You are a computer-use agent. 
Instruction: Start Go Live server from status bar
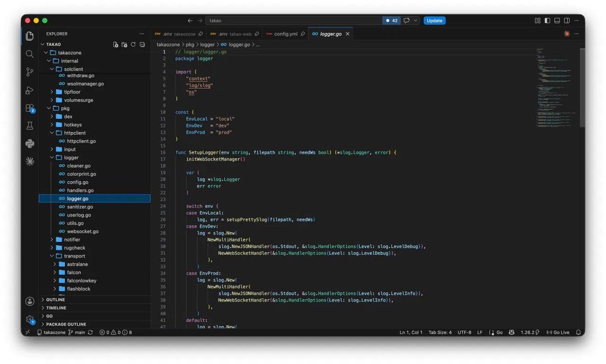[x=558, y=332]
